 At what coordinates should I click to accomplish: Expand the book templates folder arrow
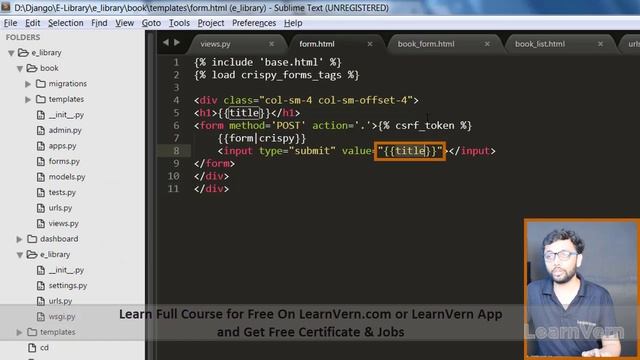click(28, 99)
